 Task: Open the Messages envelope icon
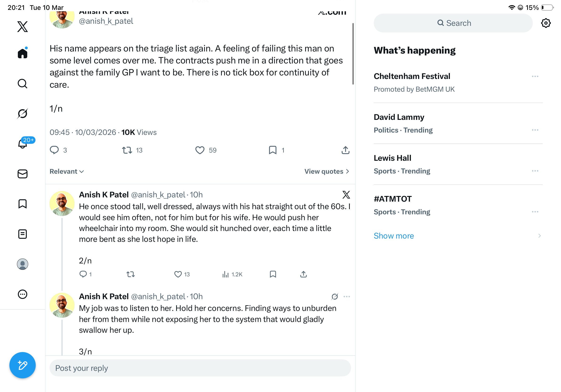[23, 174]
